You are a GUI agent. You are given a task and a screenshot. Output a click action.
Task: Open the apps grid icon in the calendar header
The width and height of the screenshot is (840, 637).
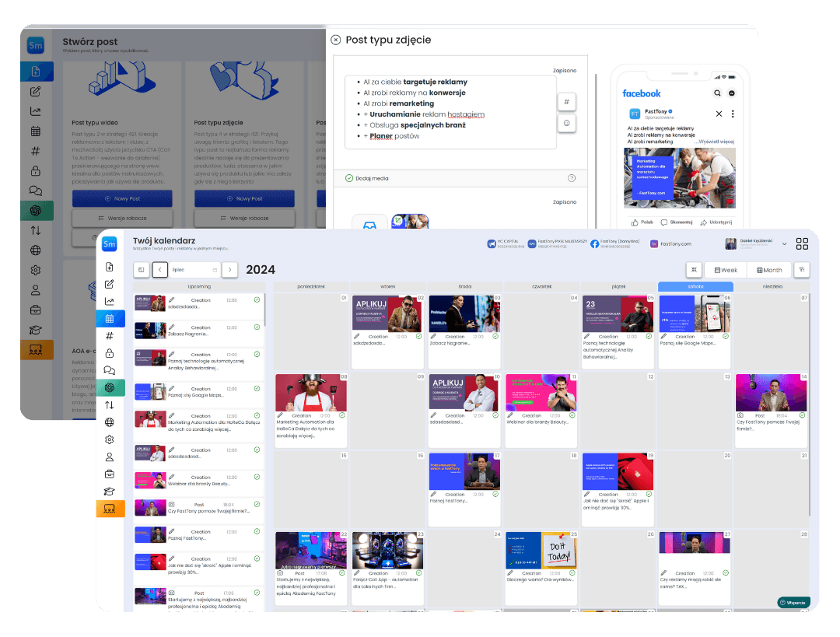pyautogui.click(x=802, y=243)
